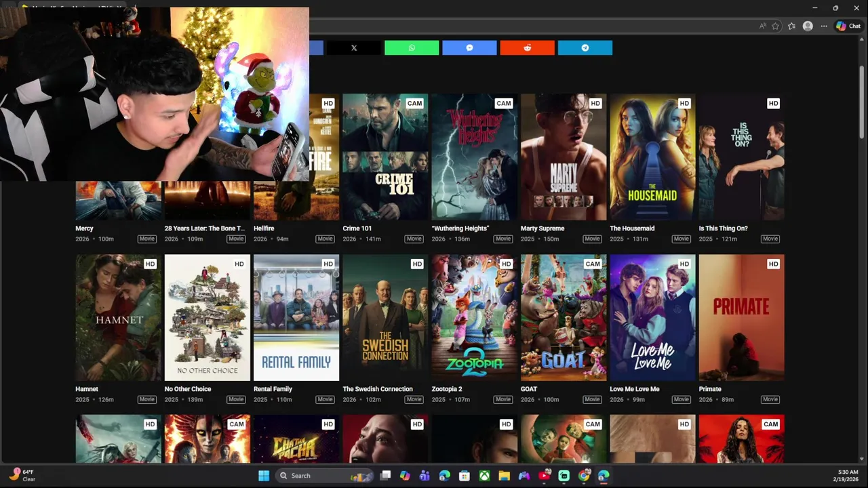868x488 pixels.
Task: Open Task View on the taskbar
Action: 385,476
